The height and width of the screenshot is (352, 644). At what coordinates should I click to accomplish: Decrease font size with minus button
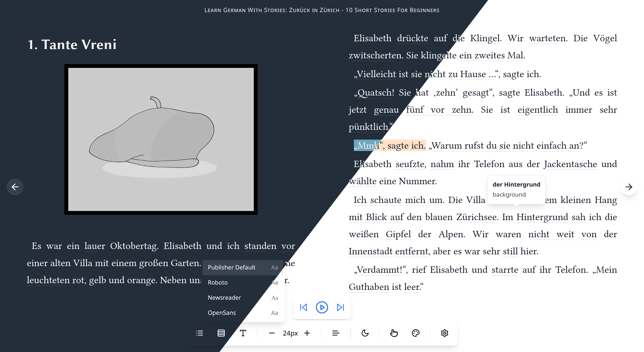point(272,333)
